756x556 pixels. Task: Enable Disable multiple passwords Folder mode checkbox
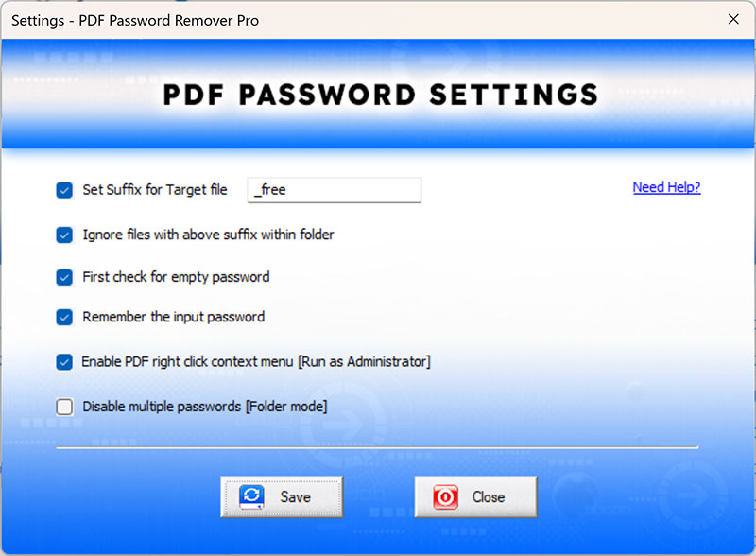pos(64,407)
